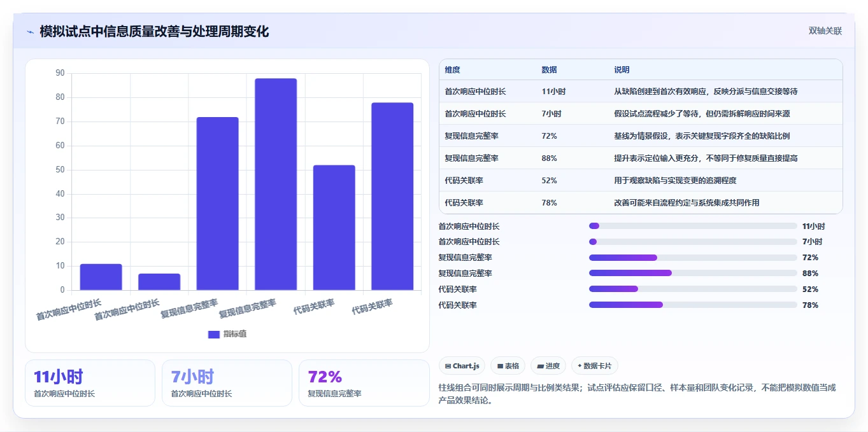Click 复现信息完整率 in the 72% table row

click(472, 136)
